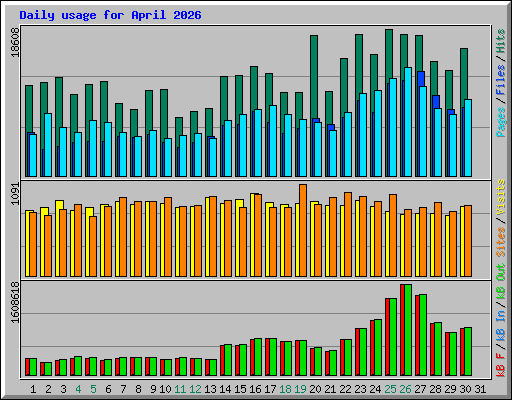Select green weekend day 19 label
This screenshot has width=512, height=400.
(300, 389)
